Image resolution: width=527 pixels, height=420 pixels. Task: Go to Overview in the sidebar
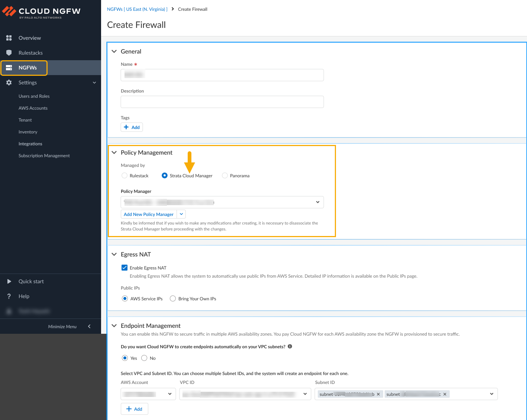point(30,38)
